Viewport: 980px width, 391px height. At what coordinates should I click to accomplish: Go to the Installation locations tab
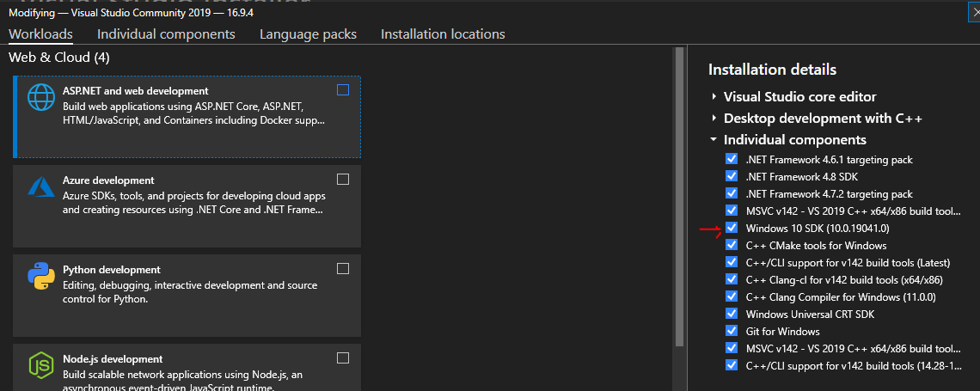click(443, 34)
